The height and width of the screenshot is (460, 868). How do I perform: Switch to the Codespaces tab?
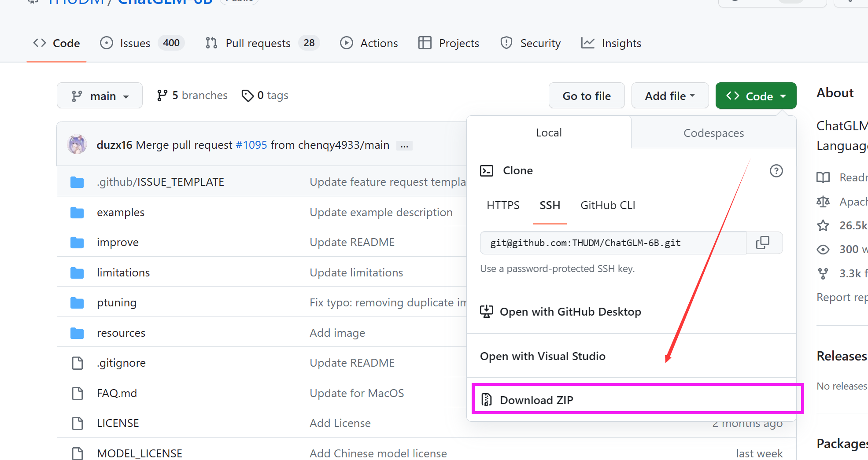pos(713,133)
